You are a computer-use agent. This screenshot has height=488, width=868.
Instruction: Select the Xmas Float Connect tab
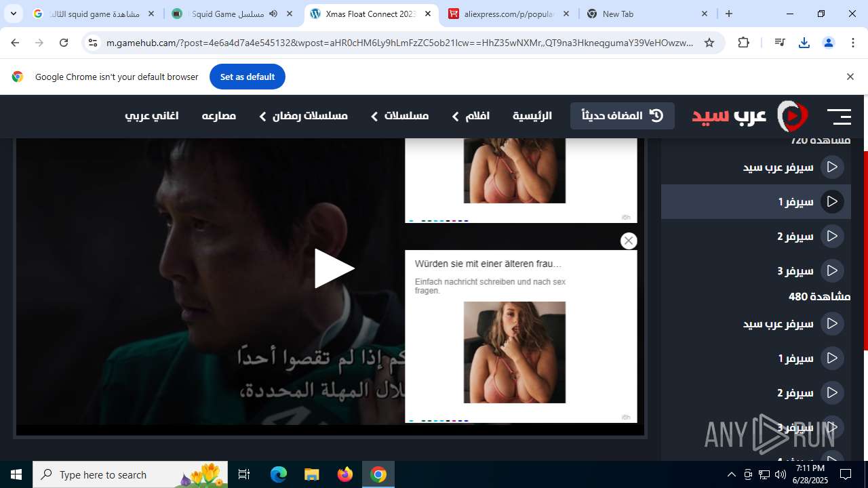(372, 14)
